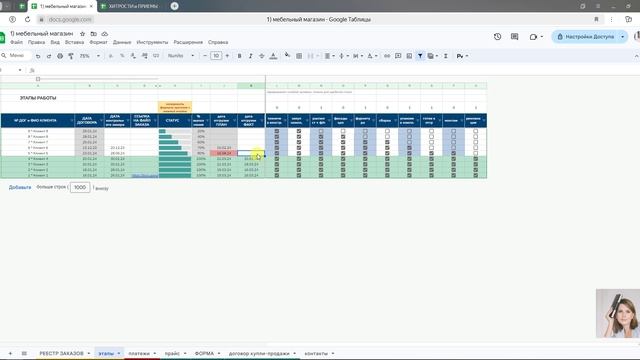Insert a link using chain icon
This screenshot has width=640, height=360.
pyautogui.click(x=387, y=56)
